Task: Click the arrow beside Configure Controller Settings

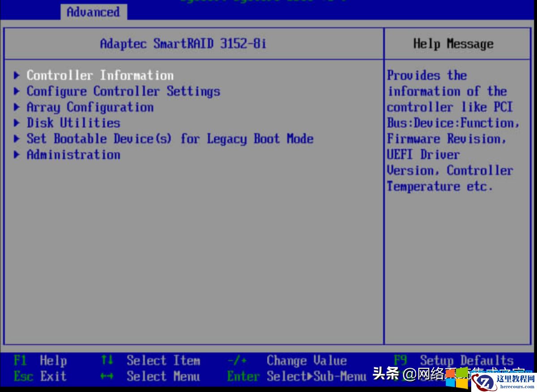Action: click(x=17, y=91)
